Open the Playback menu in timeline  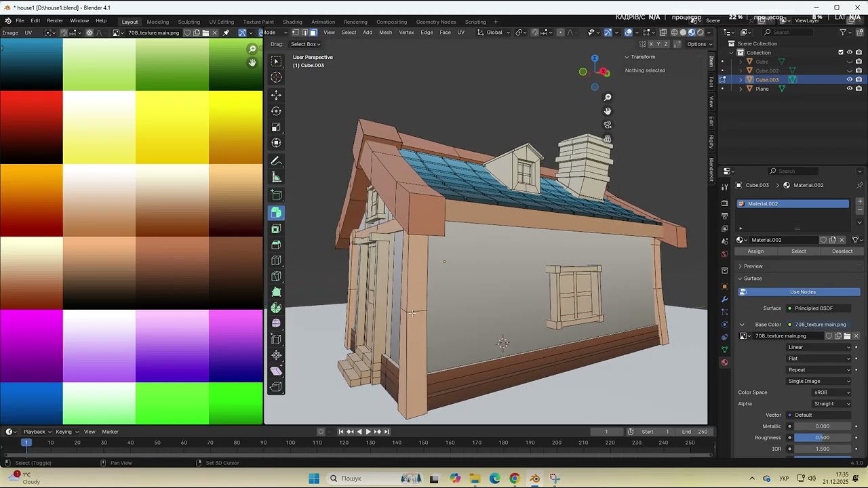click(x=37, y=432)
